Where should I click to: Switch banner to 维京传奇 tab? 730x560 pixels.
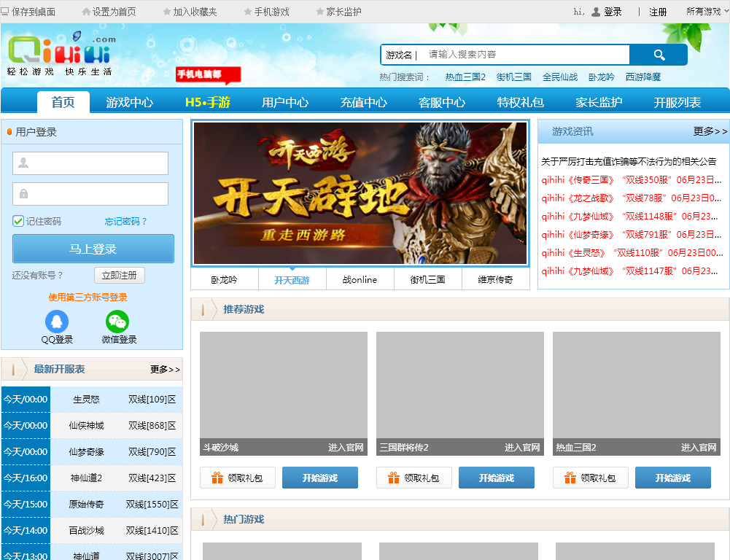[x=495, y=279]
